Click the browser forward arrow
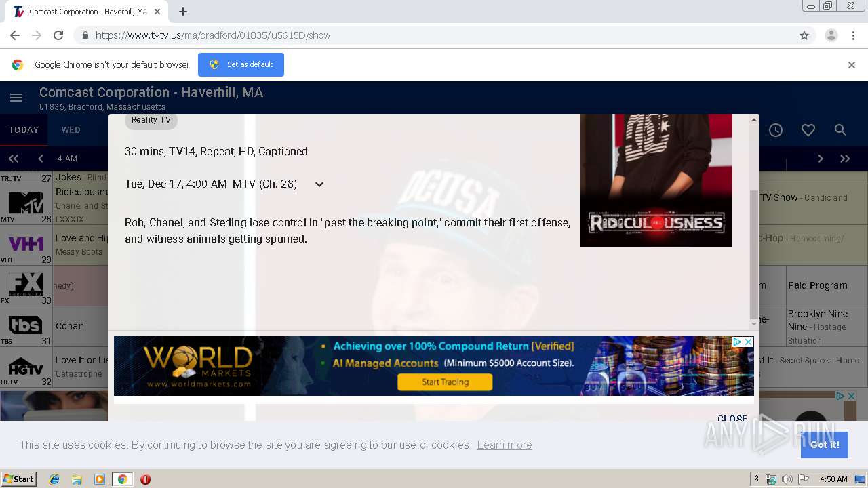 coord(37,35)
